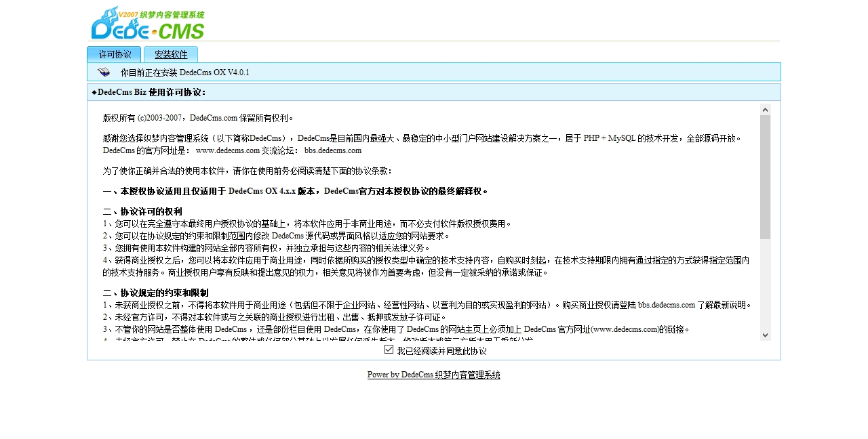Click the 二、协议许可的权利 section heading
The height and width of the screenshot is (439, 868).
point(142,211)
